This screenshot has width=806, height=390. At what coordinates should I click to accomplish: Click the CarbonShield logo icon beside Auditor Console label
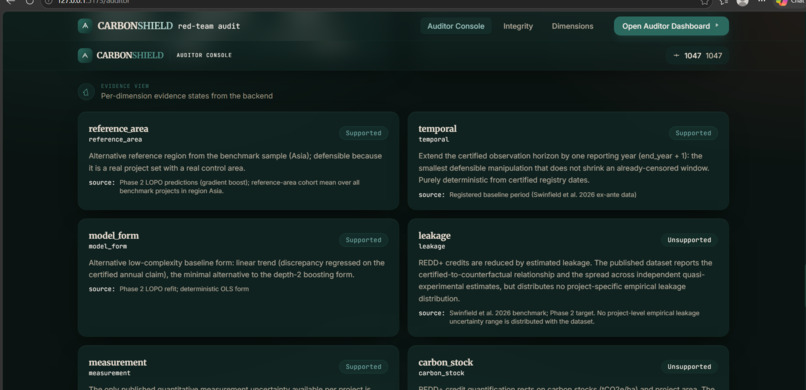(85, 55)
